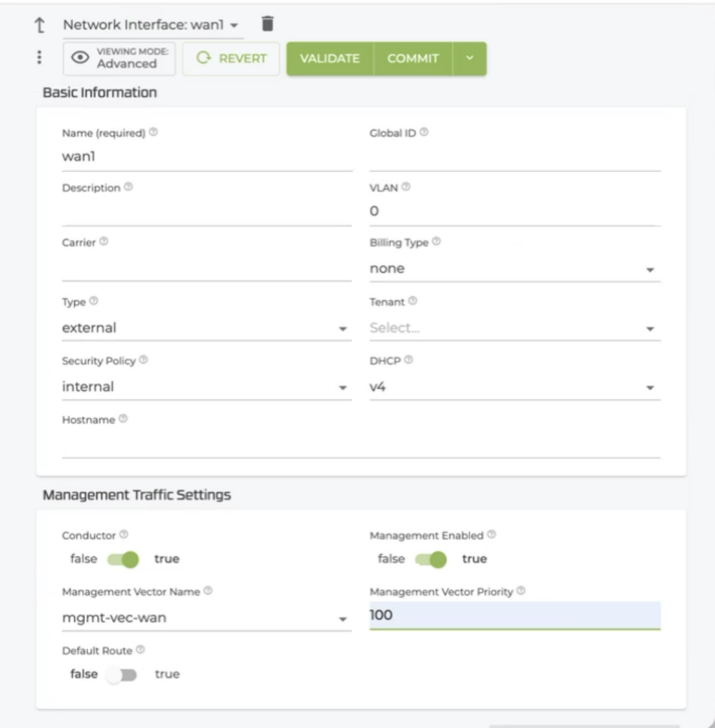
Task: Click the Name field containing wan1
Action: pyautogui.click(x=207, y=158)
